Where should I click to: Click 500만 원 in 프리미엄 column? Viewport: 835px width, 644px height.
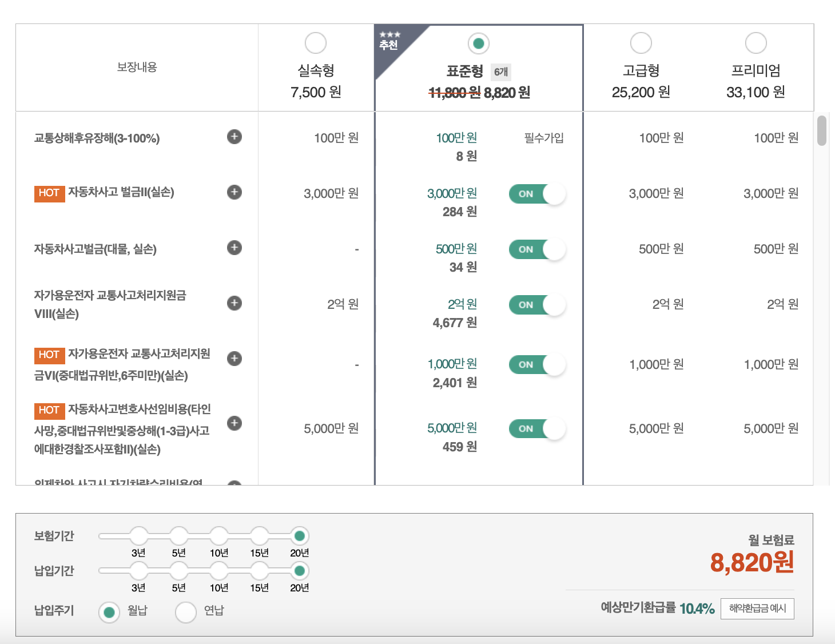point(776,249)
